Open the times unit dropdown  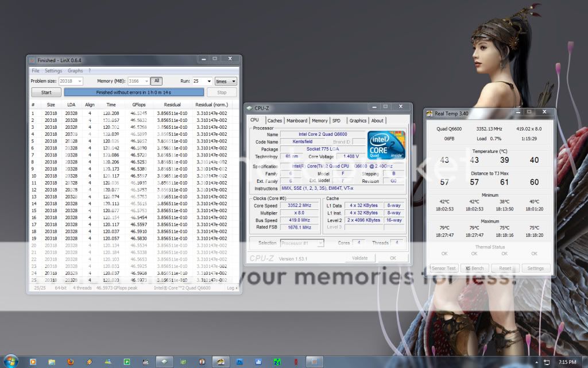coord(226,82)
